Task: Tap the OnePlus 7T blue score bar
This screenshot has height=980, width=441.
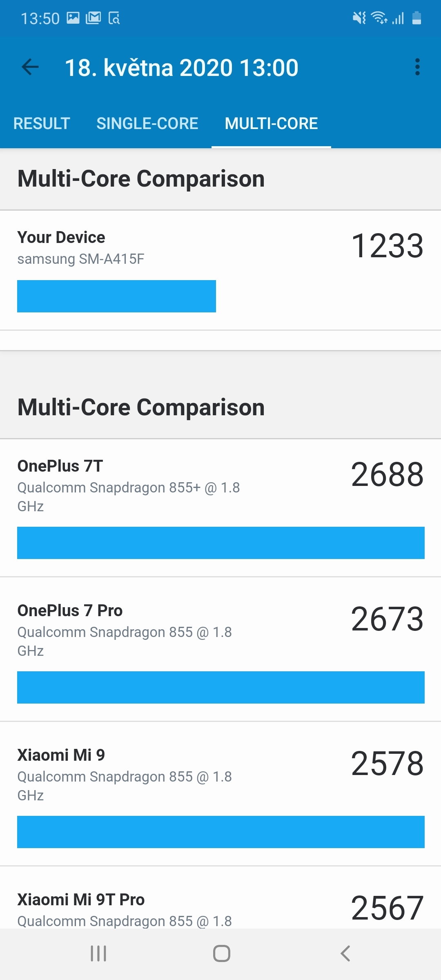Action: coord(220,543)
